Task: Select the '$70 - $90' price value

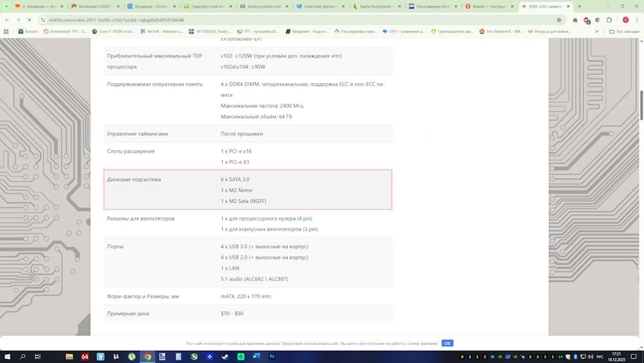Action: (232, 313)
